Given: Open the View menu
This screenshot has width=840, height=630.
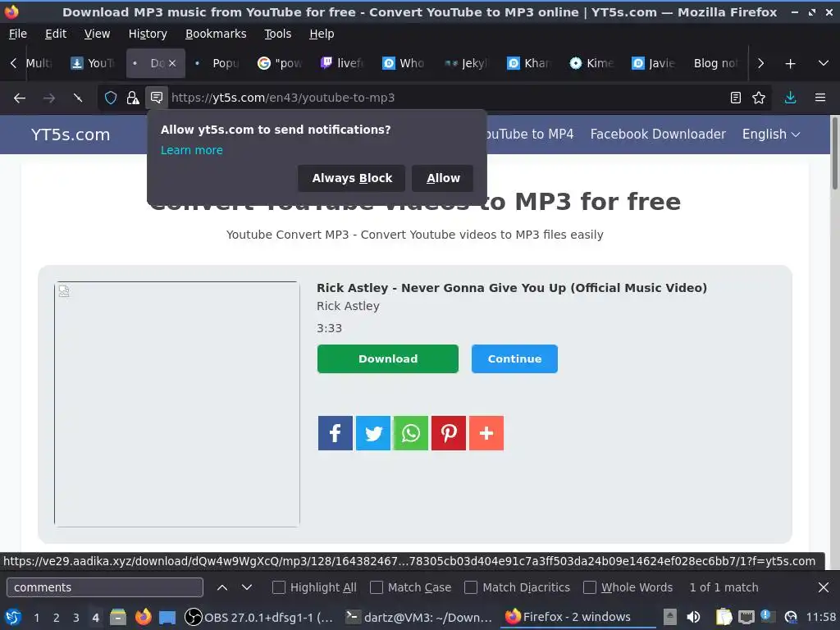Looking at the screenshot, I should click(x=97, y=34).
